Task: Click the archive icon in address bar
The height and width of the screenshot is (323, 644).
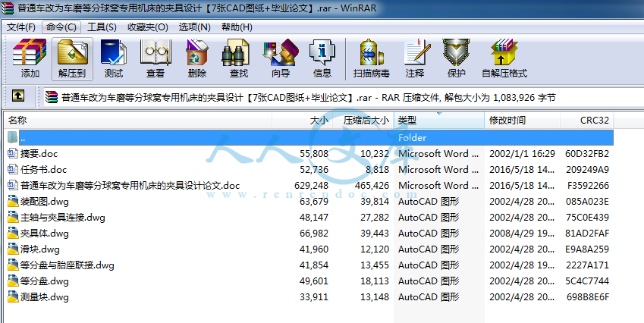Action: pos(52,97)
